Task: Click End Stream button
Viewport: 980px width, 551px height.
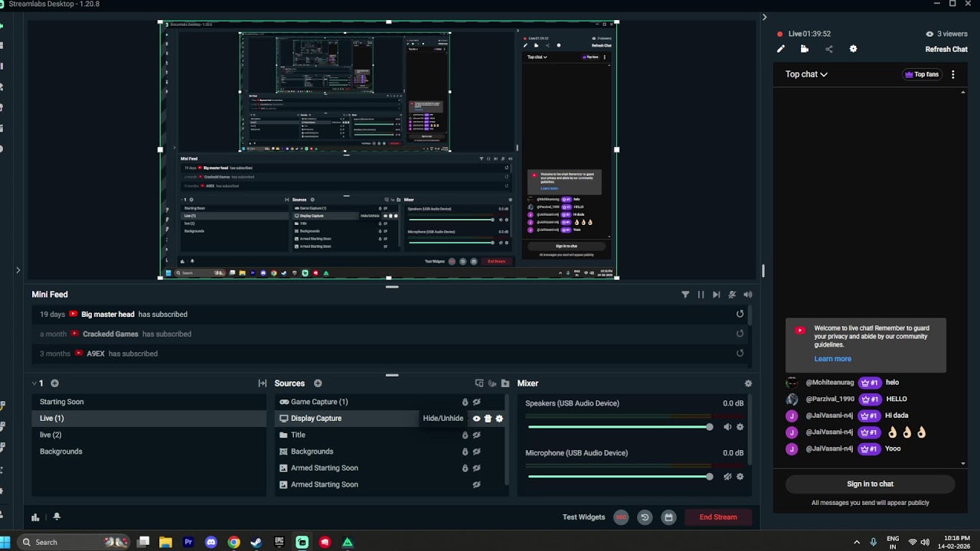Action: (718, 517)
